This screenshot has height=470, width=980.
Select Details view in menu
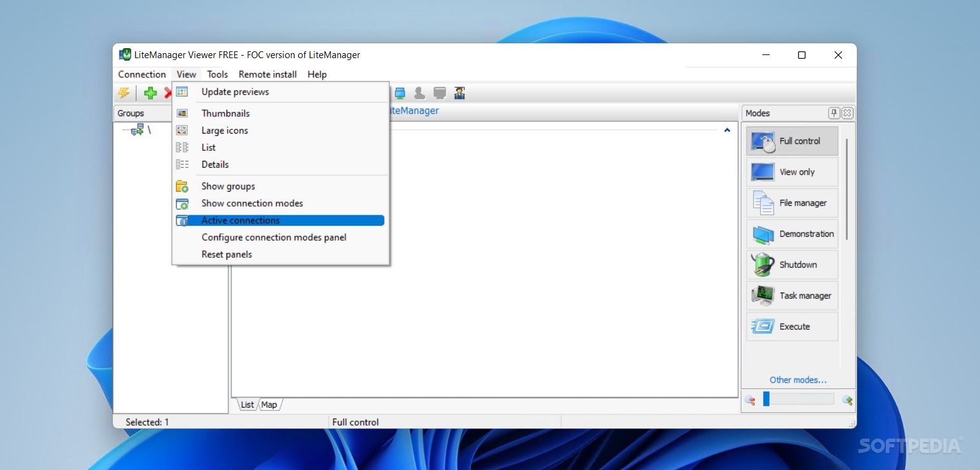[x=281, y=164]
